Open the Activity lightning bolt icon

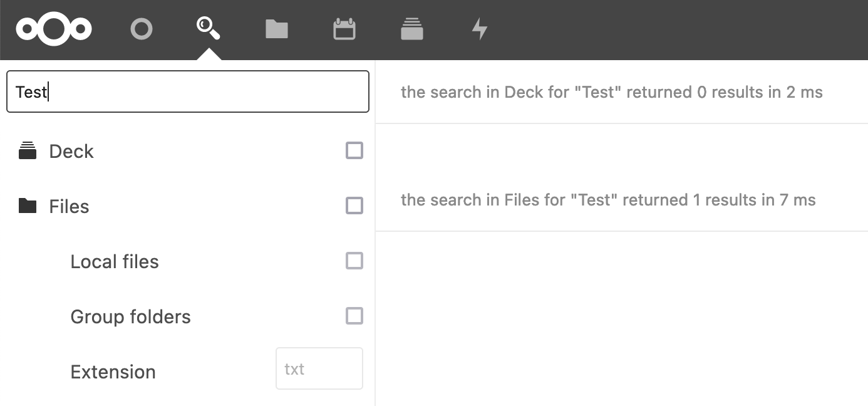[x=480, y=29]
